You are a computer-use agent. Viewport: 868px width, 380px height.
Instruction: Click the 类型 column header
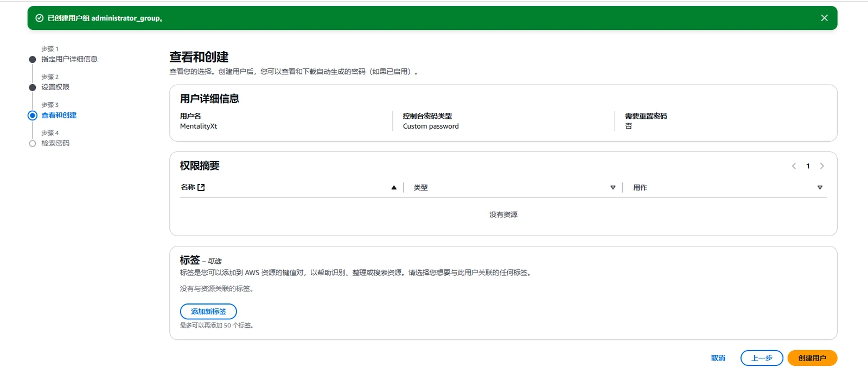click(420, 187)
